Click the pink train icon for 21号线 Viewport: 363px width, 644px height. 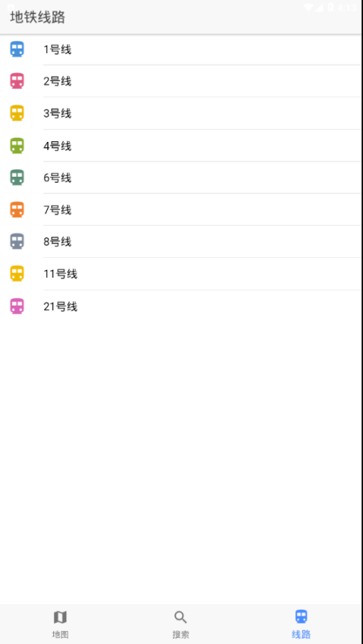(x=17, y=306)
